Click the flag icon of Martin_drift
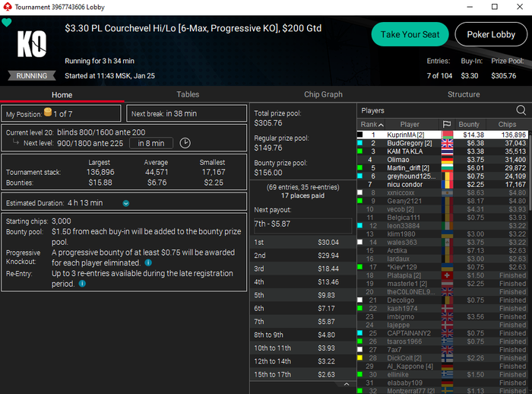The width and height of the screenshot is (532, 394). (447, 168)
